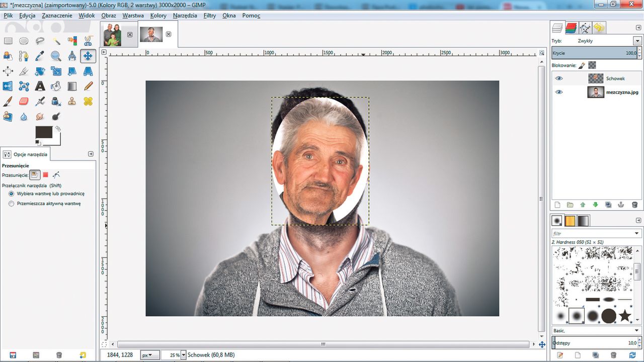
Task: Open layers dock configuration menu arrow
Action: 638,27
